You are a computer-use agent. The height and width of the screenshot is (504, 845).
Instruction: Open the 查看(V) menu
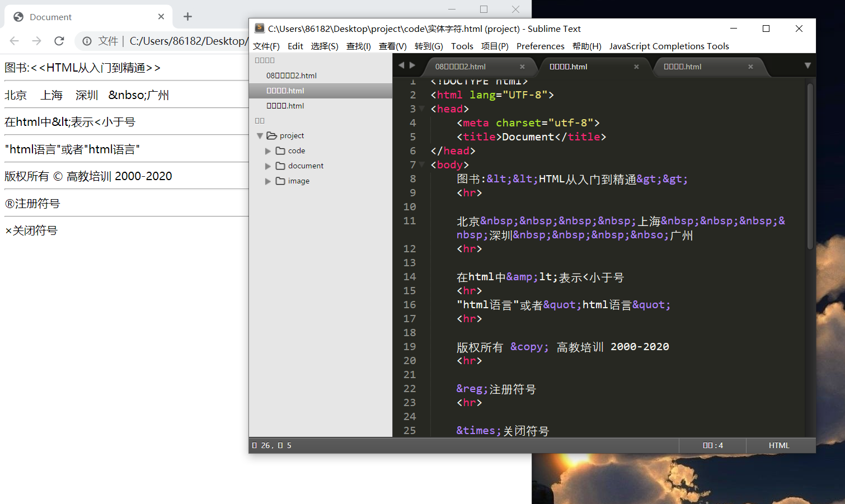pos(392,46)
